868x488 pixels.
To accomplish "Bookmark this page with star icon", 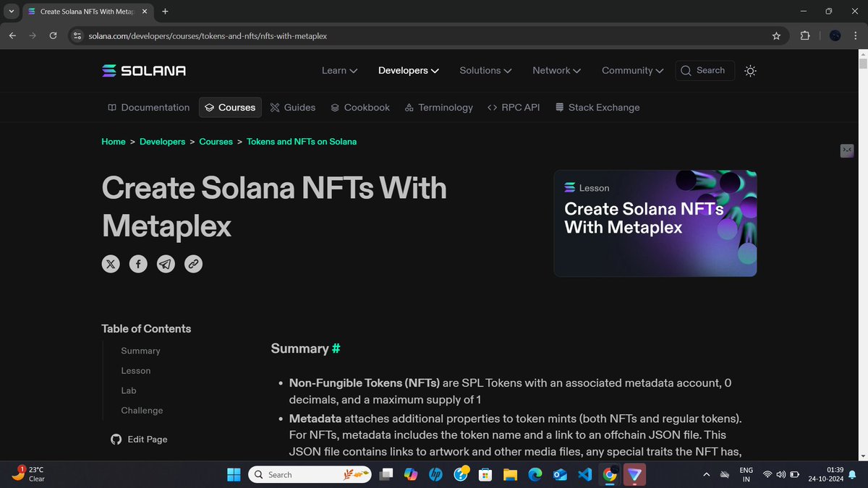I will tap(776, 35).
